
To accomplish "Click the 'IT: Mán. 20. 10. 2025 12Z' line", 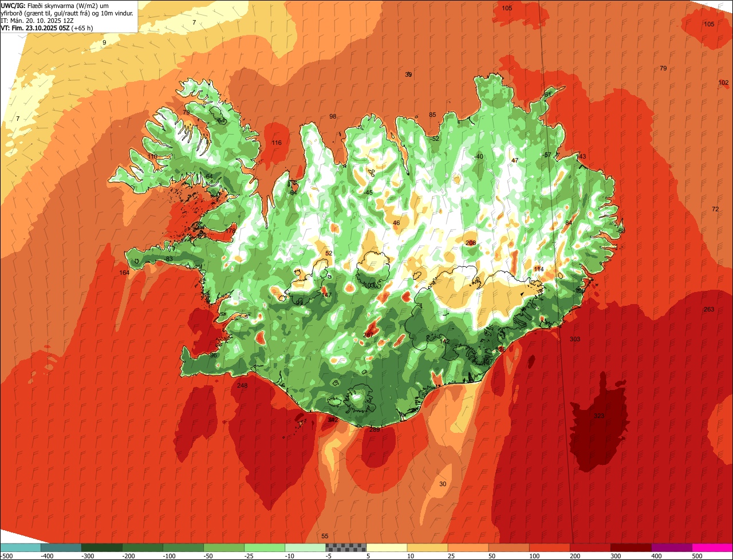I will click(37, 20).
